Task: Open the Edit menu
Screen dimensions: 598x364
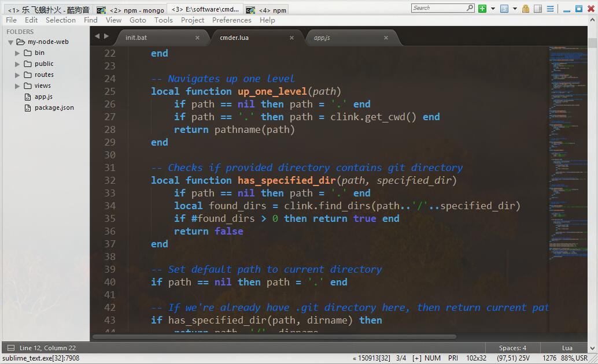Action: [x=31, y=20]
